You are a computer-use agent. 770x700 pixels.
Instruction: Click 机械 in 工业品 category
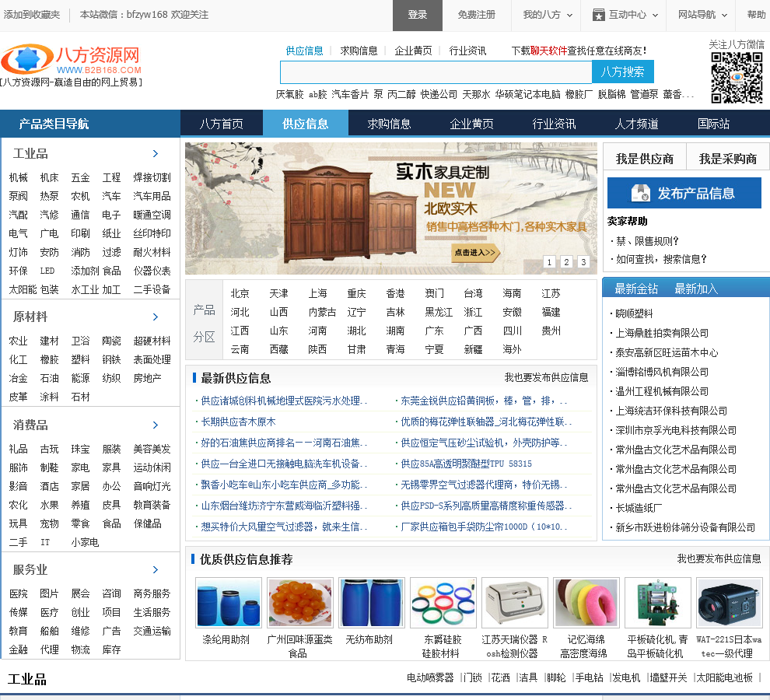[18, 177]
